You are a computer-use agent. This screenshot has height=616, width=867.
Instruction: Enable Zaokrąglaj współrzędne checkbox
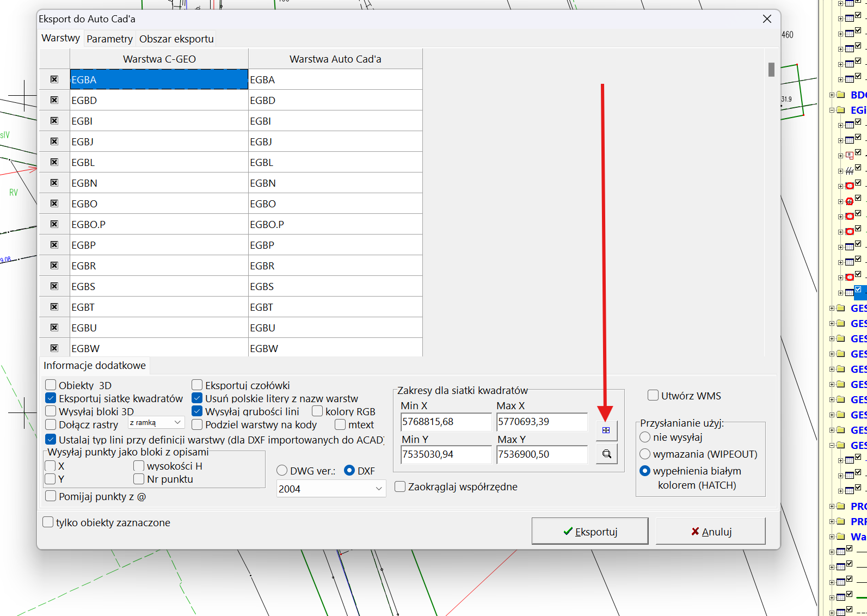400,486
